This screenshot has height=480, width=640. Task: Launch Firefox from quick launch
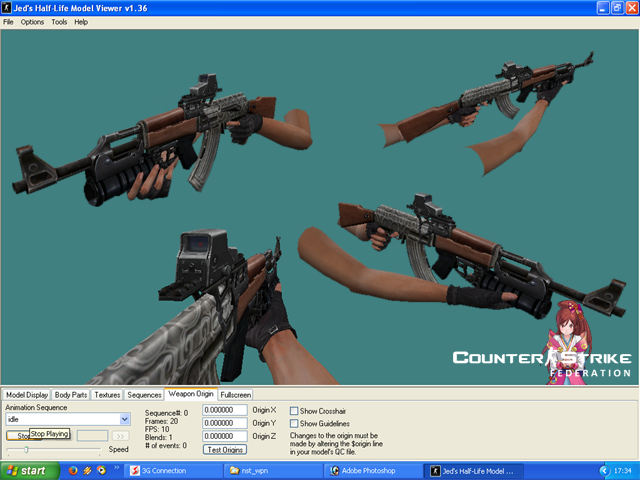73,471
